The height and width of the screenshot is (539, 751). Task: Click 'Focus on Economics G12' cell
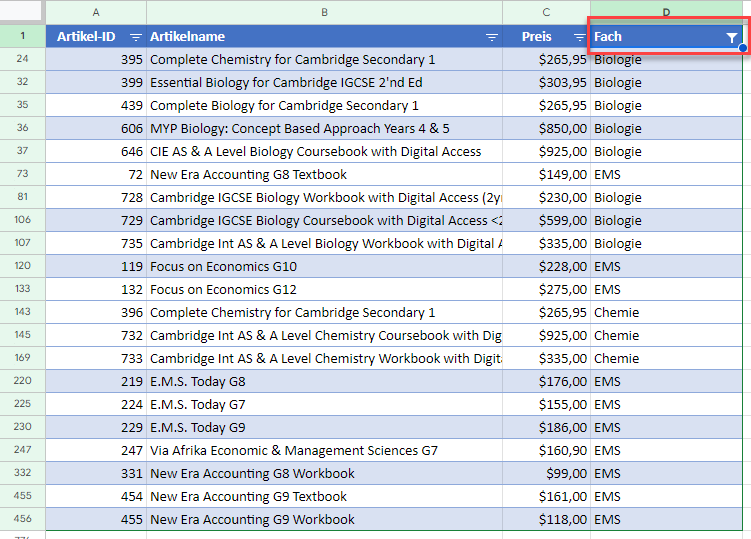click(x=324, y=289)
